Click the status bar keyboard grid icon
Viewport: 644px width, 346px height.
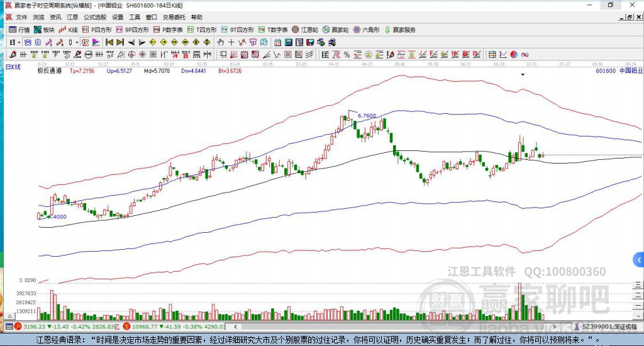click(9, 326)
